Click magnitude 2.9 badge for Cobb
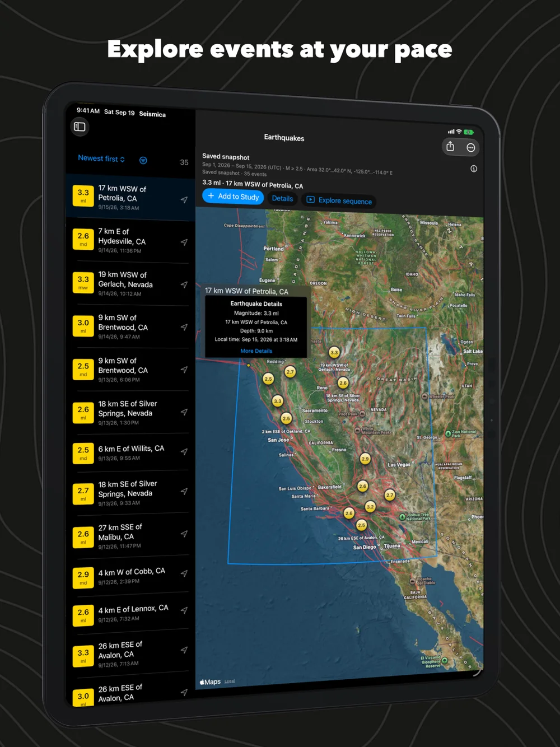 [83, 578]
